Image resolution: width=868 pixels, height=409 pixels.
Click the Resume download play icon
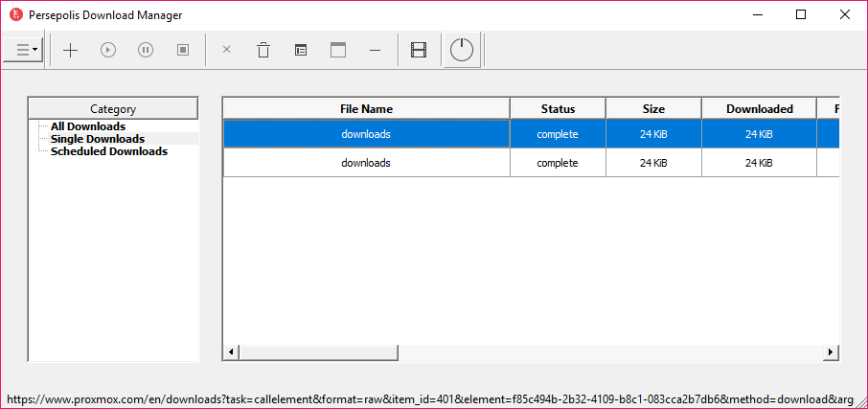(x=108, y=51)
